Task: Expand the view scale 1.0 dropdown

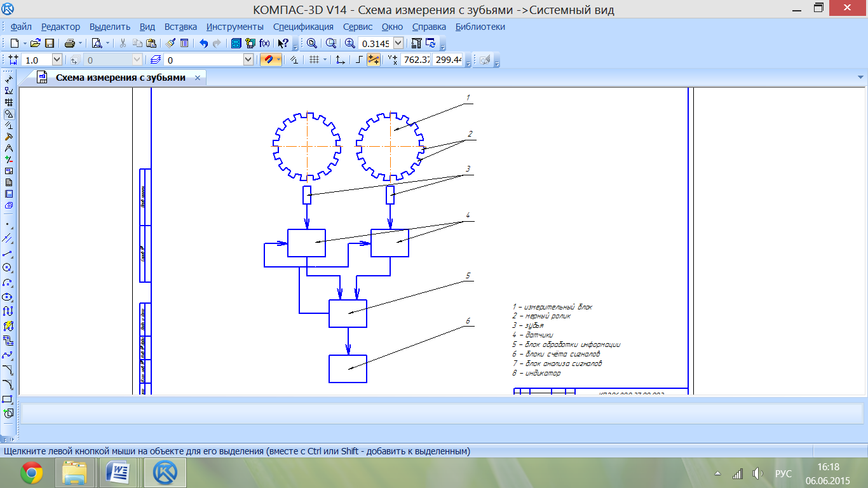Action: [x=57, y=60]
